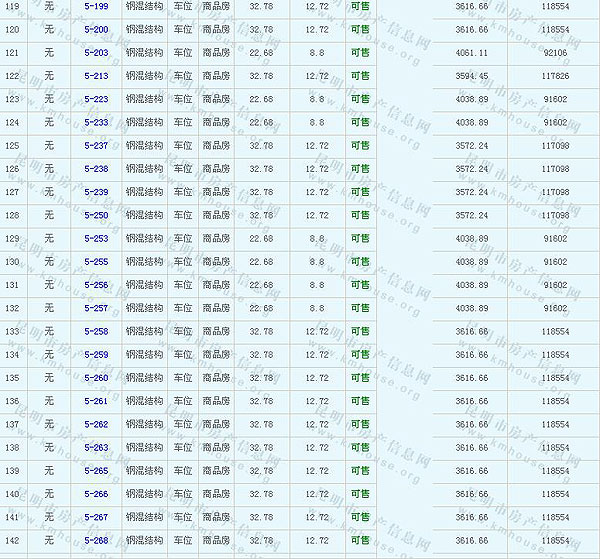Viewport: 600px width, 559px height.
Task: View details for unit 5-237
Action: [x=96, y=145]
